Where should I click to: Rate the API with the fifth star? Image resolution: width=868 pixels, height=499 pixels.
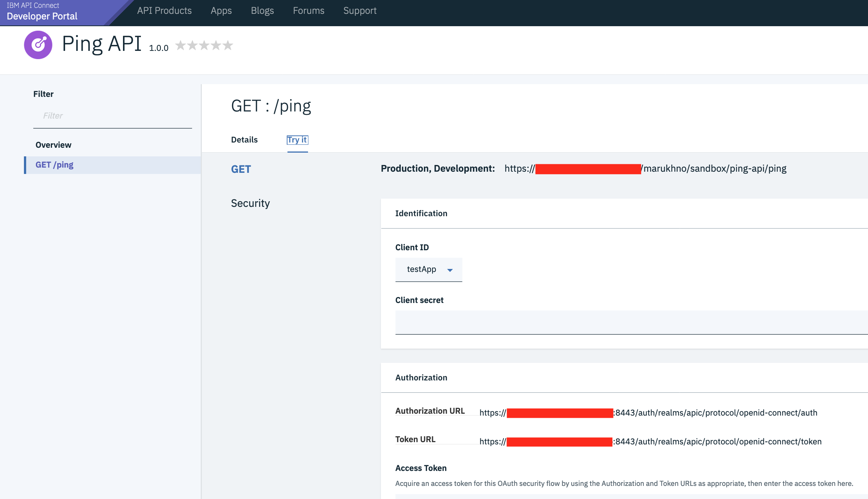pyautogui.click(x=228, y=45)
